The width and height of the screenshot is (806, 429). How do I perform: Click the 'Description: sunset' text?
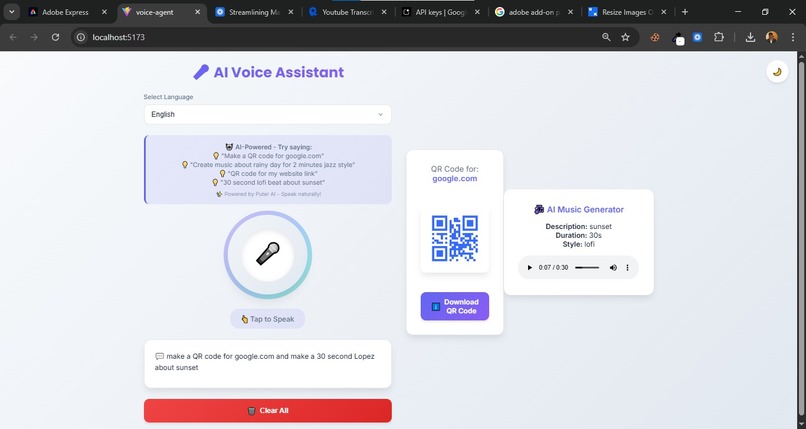[579, 226]
